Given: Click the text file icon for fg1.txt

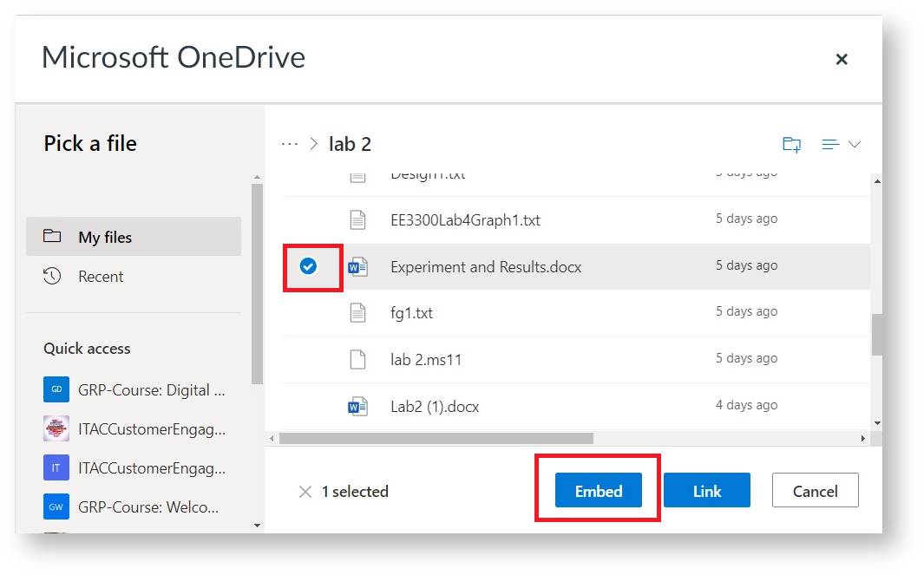Looking at the screenshot, I should (357, 313).
